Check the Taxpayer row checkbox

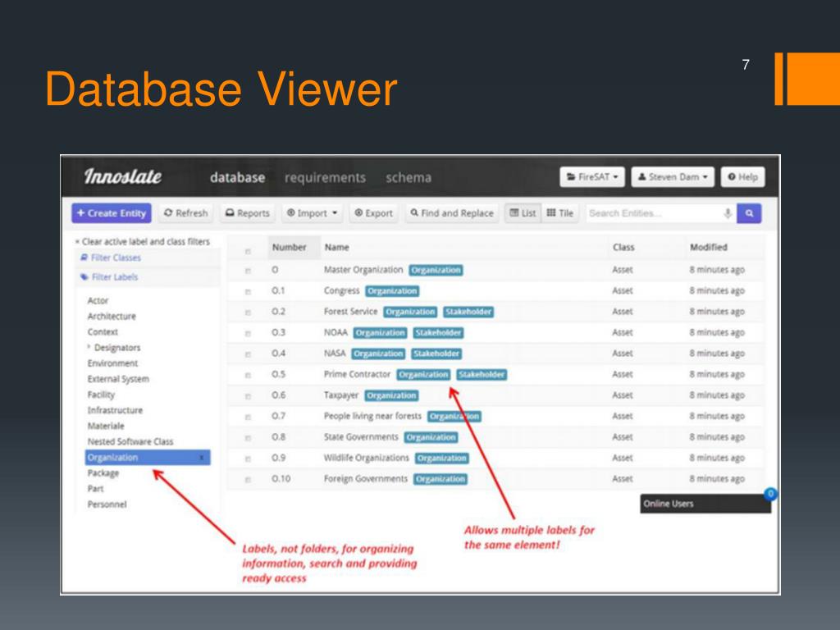tap(248, 396)
